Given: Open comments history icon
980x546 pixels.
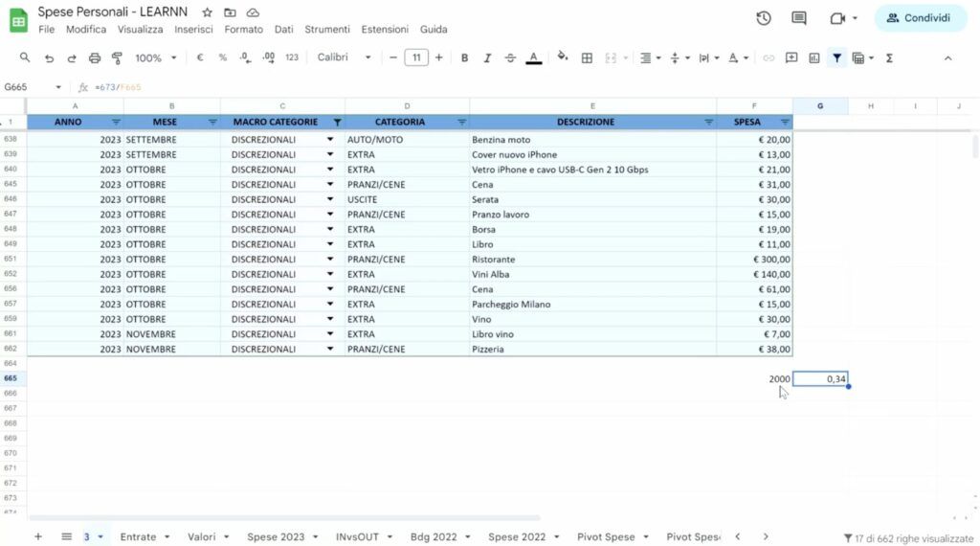Looking at the screenshot, I should coord(799,18).
